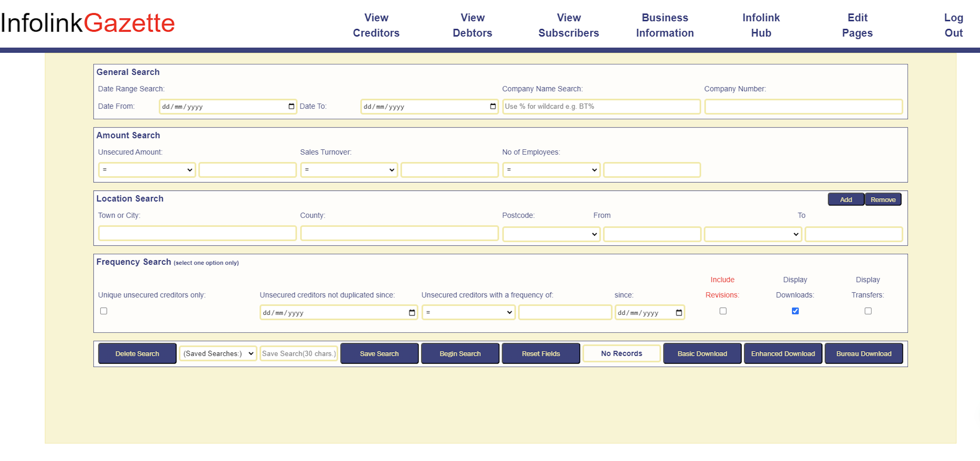Viewport: 980px width, 461px height.
Task: Click the Unsecured Amount value field
Action: pos(248,170)
